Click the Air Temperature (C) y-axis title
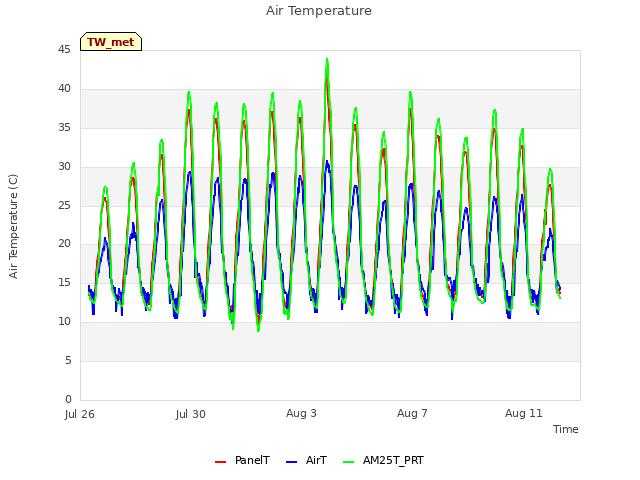The width and height of the screenshot is (640, 480). [13, 227]
